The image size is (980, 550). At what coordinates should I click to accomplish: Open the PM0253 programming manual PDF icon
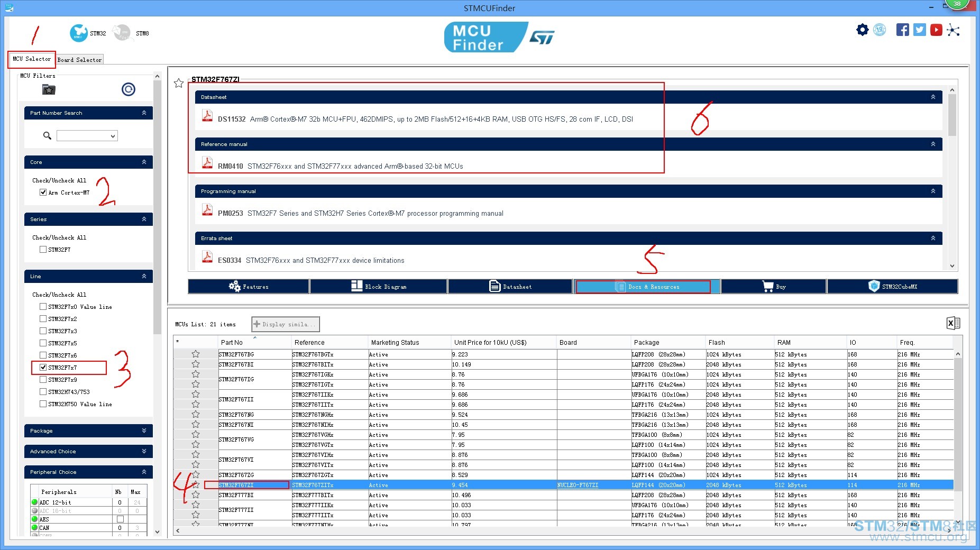click(207, 210)
